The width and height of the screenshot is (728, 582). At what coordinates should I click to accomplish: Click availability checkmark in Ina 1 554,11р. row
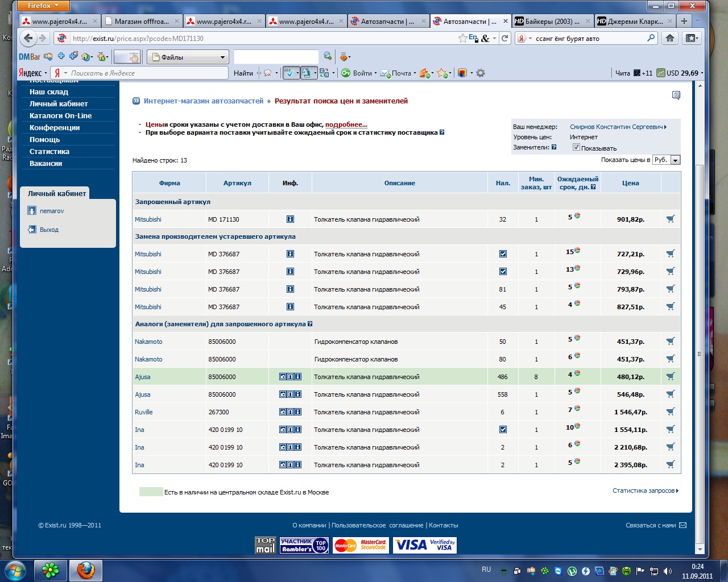coord(503,430)
